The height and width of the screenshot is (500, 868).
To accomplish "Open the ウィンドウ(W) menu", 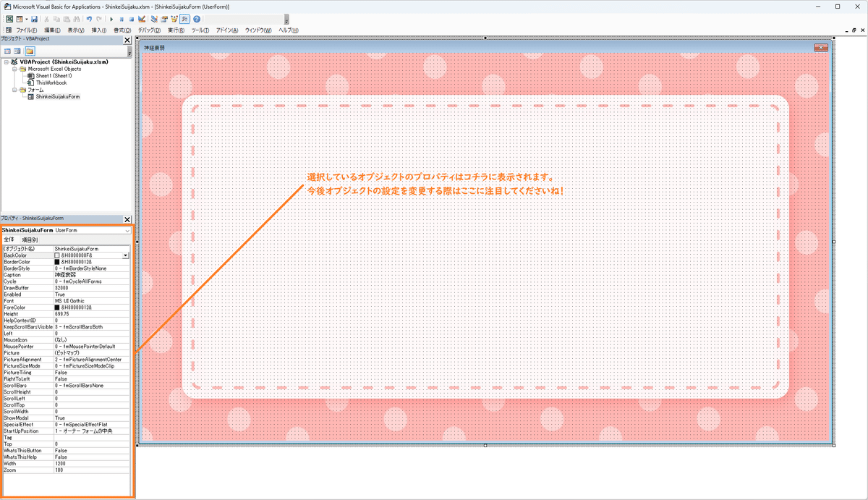I will pos(258,30).
